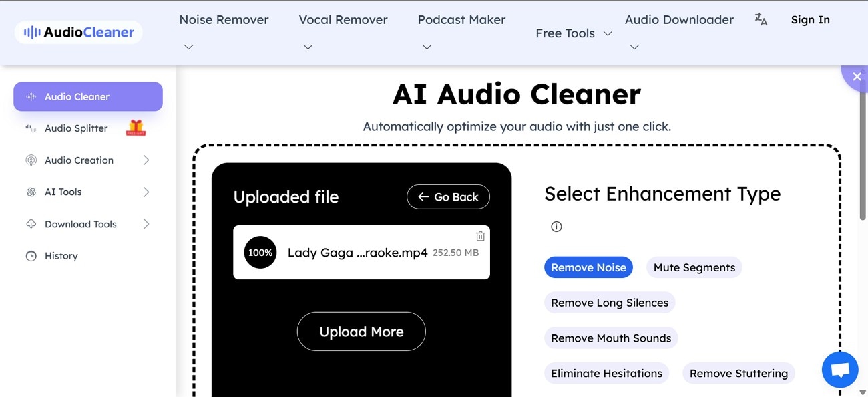This screenshot has width=868, height=397.
Task: Expand the Audio Downloader menu
Action: 679,19
